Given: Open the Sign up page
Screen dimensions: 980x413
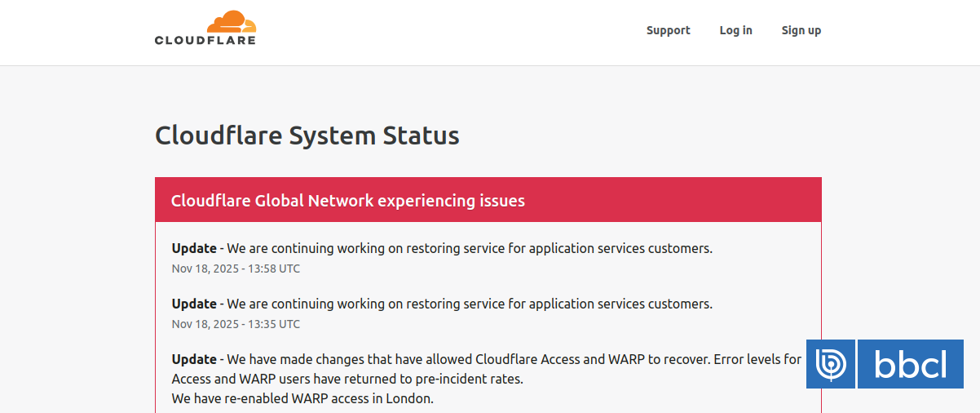Looking at the screenshot, I should (801, 30).
